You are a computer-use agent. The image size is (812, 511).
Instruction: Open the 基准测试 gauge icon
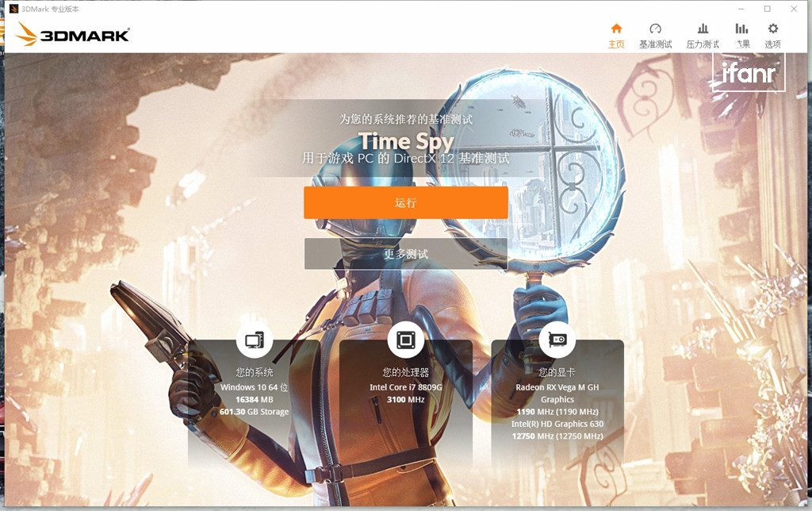click(655, 29)
